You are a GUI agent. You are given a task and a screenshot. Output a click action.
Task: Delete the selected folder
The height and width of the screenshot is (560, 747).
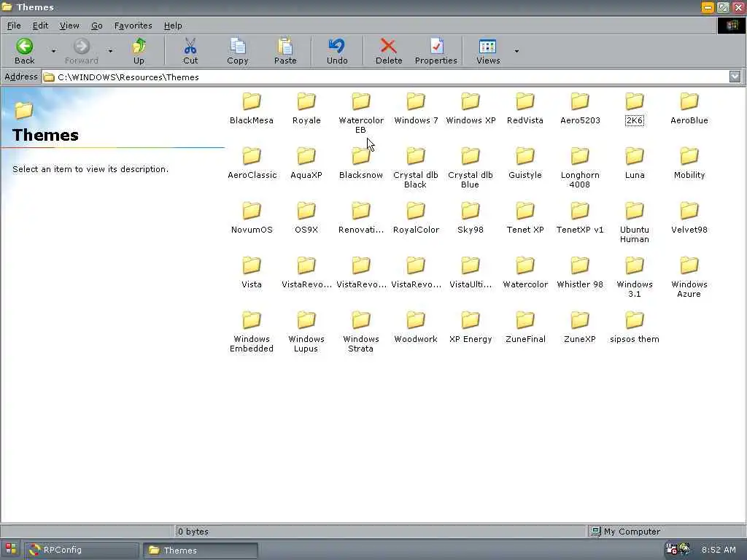388,51
